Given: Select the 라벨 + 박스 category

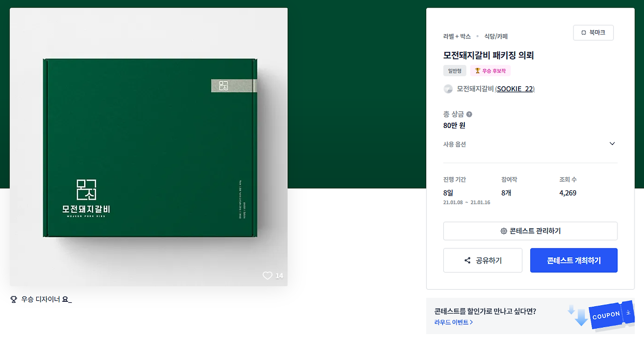Looking at the screenshot, I should click(457, 36).
